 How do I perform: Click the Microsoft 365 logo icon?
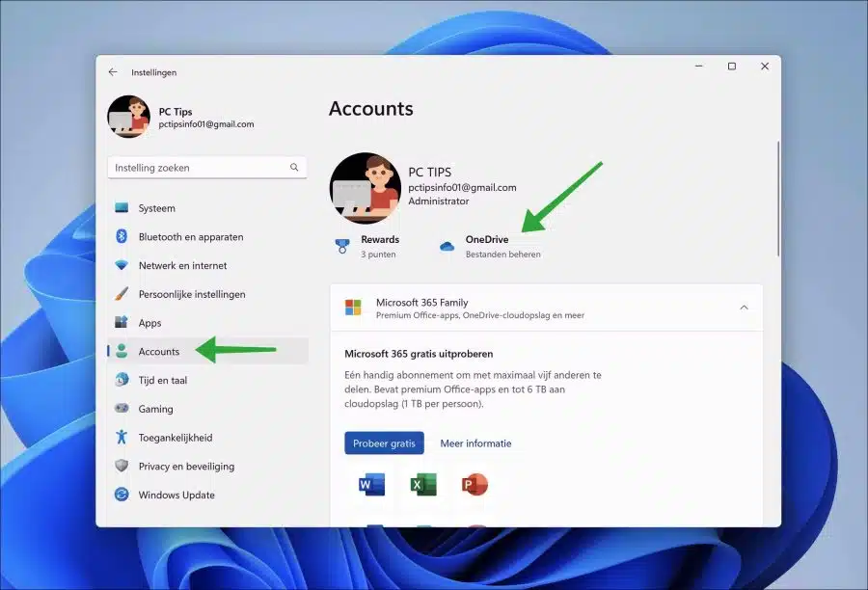point(353,308)
